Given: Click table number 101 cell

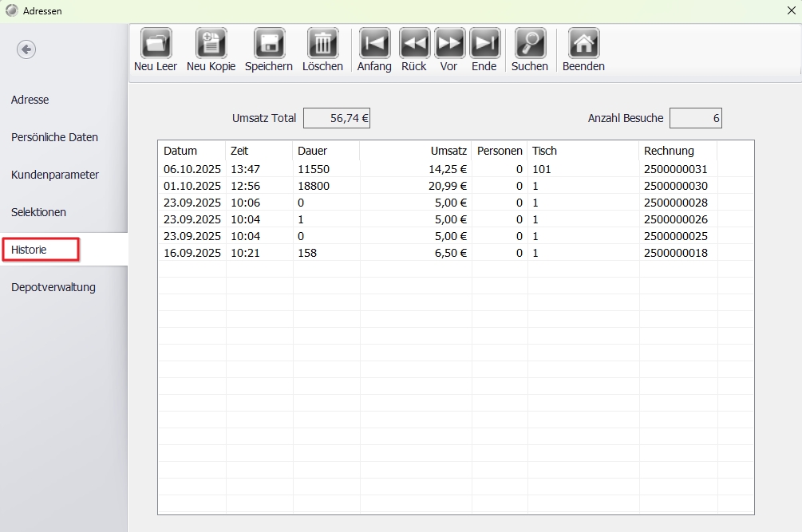Looking at the screenshot, I should point(583,169).
